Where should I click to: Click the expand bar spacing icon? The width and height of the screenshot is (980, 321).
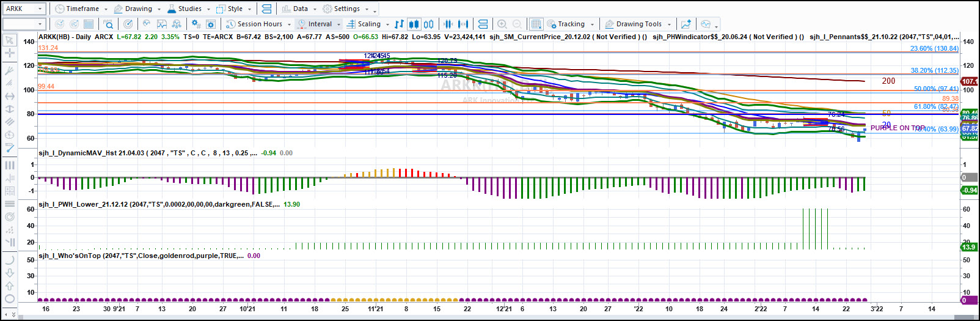coord(463,24)
